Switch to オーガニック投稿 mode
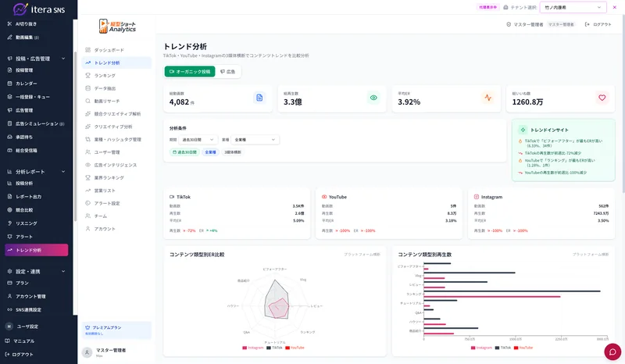Viewport: 625px width, 364px height. 190,72
